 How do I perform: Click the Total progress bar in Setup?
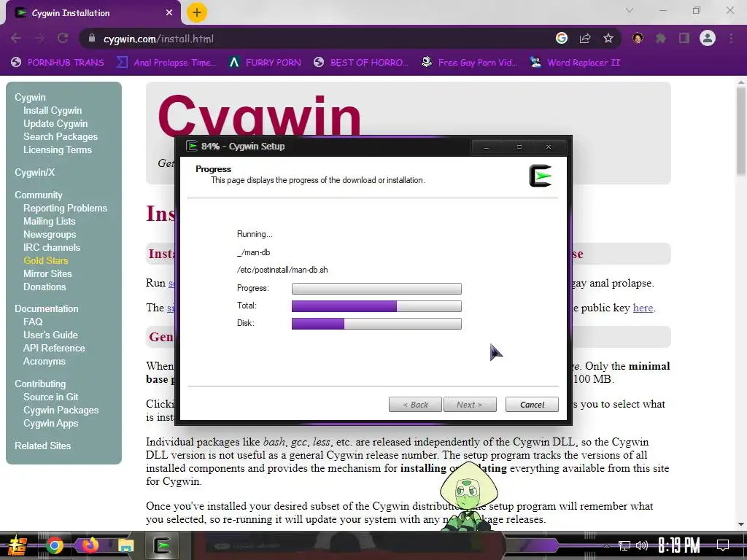coord(376,306)
